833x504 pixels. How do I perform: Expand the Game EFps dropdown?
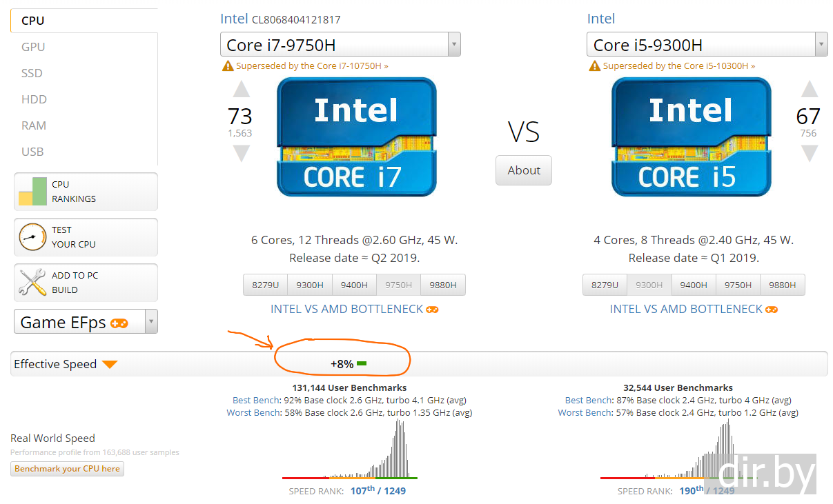tap(152, 322)
